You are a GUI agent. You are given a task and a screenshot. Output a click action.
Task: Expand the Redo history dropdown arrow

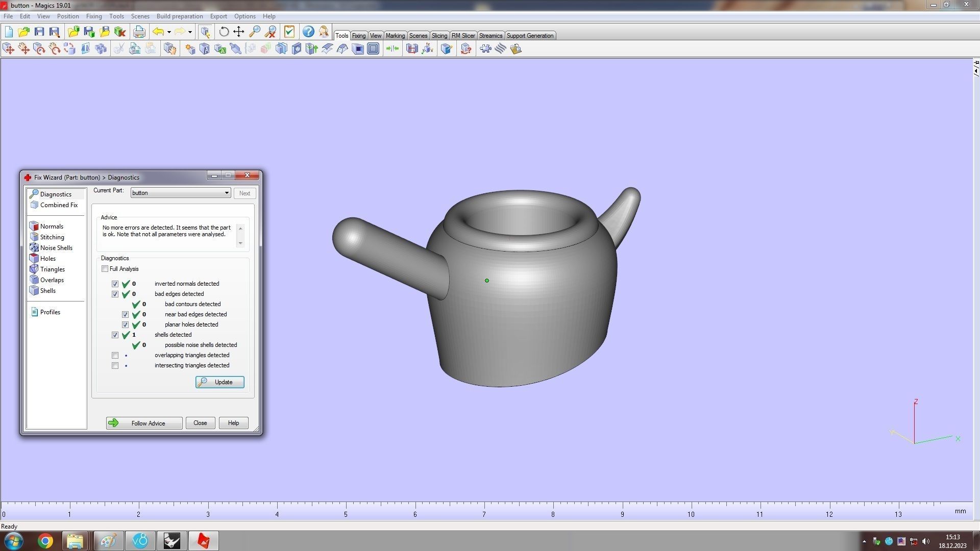[x=190, y=32]
